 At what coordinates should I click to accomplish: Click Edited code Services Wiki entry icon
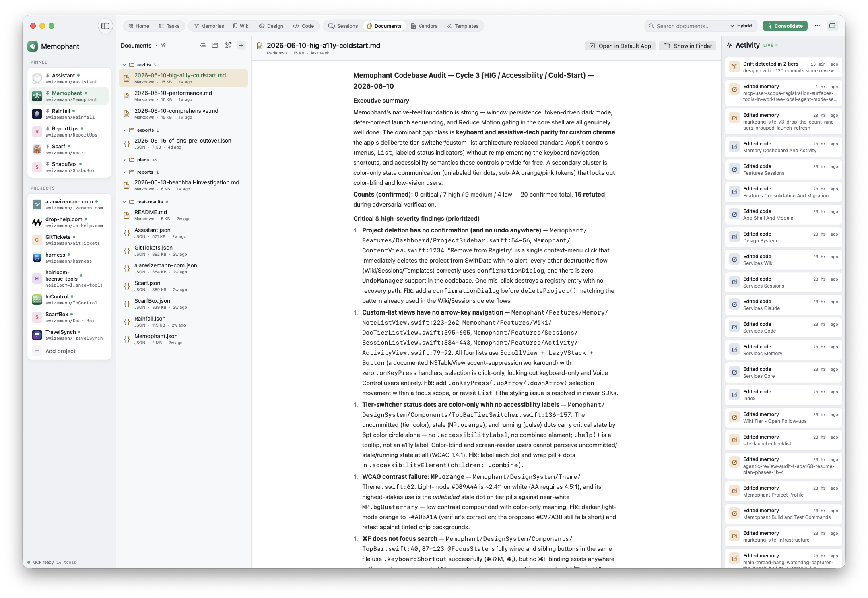pos(734,260)
